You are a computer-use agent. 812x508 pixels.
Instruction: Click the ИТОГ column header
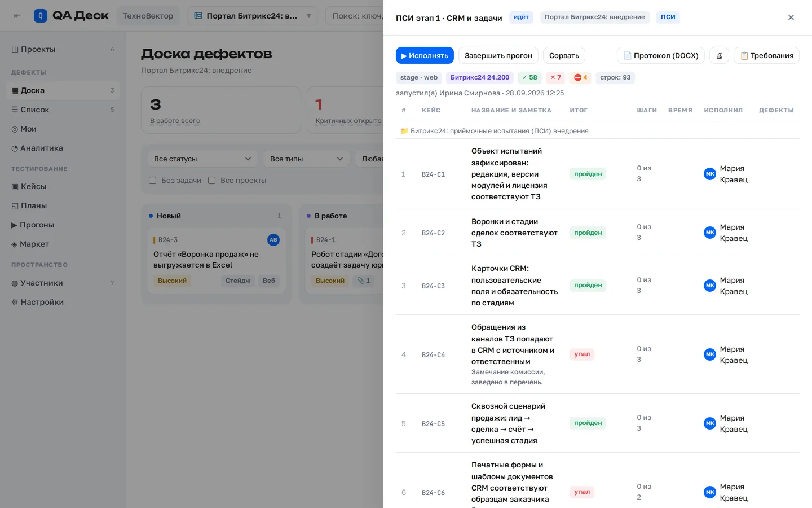(579, 111)
